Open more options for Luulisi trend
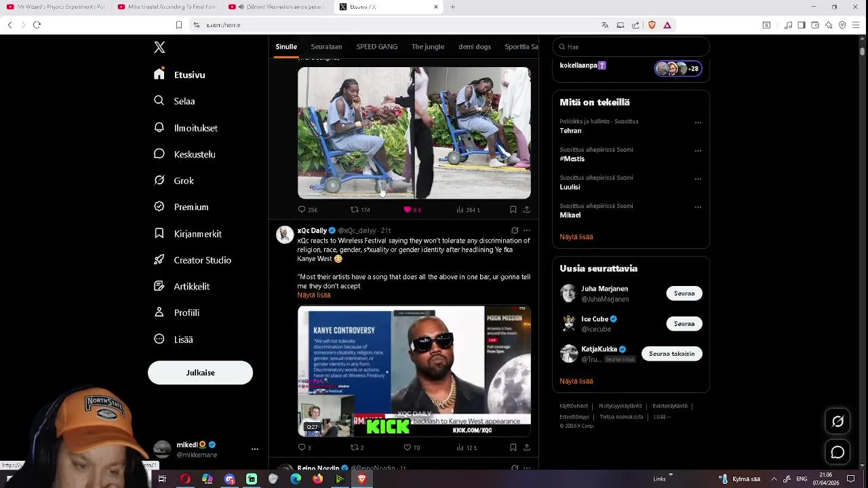Screen dimensions: 868x488 (x=698, y=179)
